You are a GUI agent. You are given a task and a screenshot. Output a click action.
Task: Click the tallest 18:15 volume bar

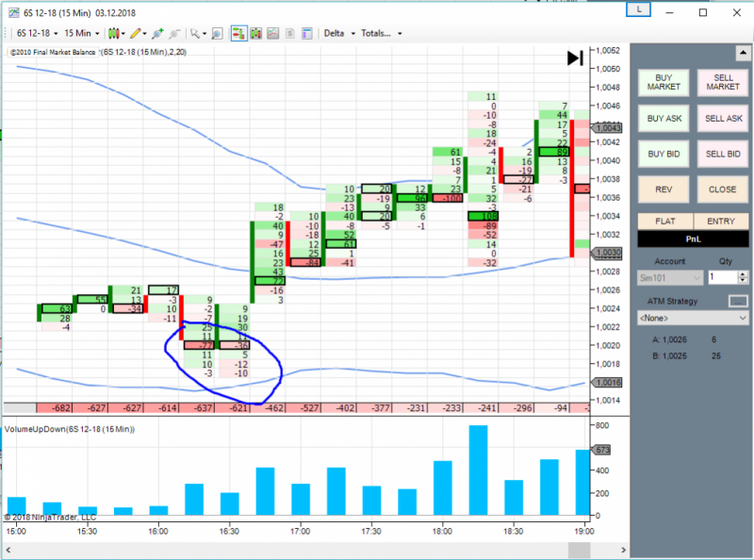(x=478, y=470)
